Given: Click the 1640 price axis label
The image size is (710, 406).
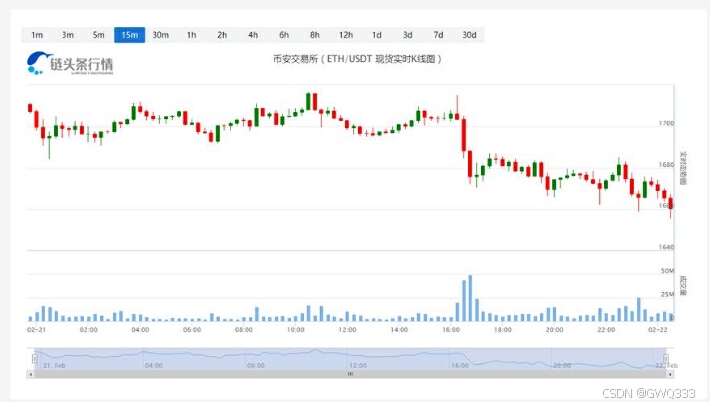Looking at the screenshot, I should [666, 247].
